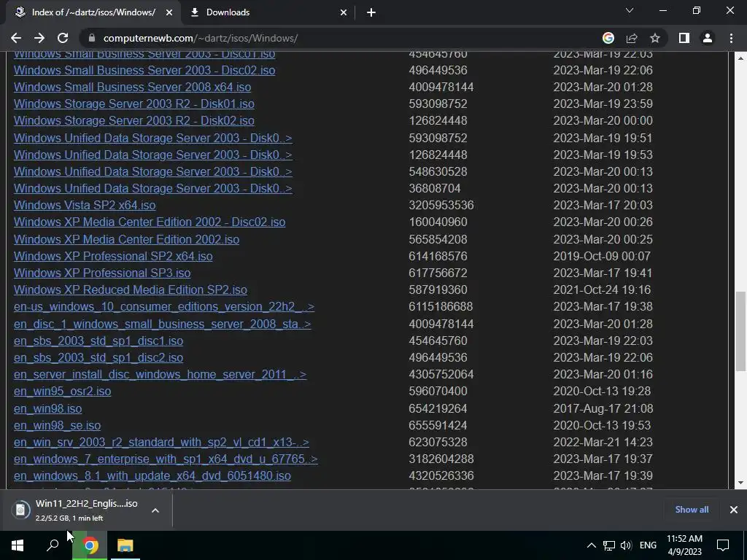The image size is (747, 560).
Task: Open Windows Storage Server 2003 R2 - Disk02.iso
Action: pos(134,120)
